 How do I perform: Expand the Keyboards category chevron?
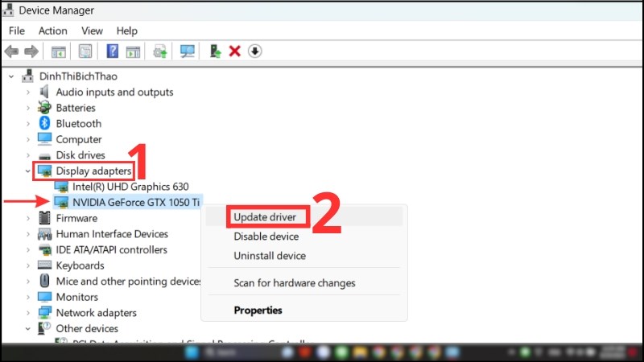click(x=30, y=265)
